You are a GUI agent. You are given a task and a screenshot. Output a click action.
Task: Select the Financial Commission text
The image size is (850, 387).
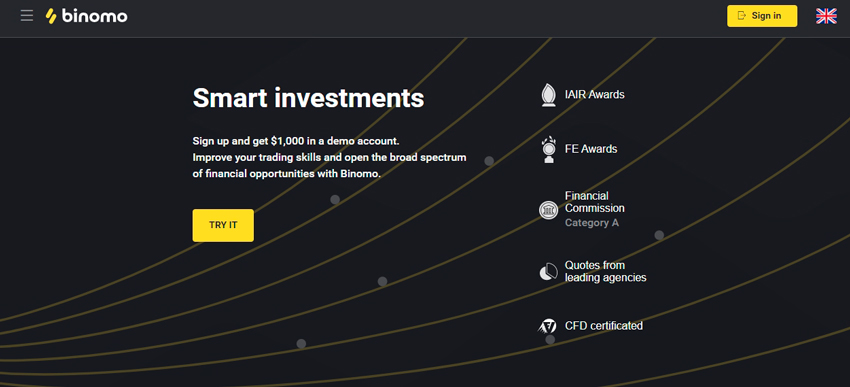[595, 202]
